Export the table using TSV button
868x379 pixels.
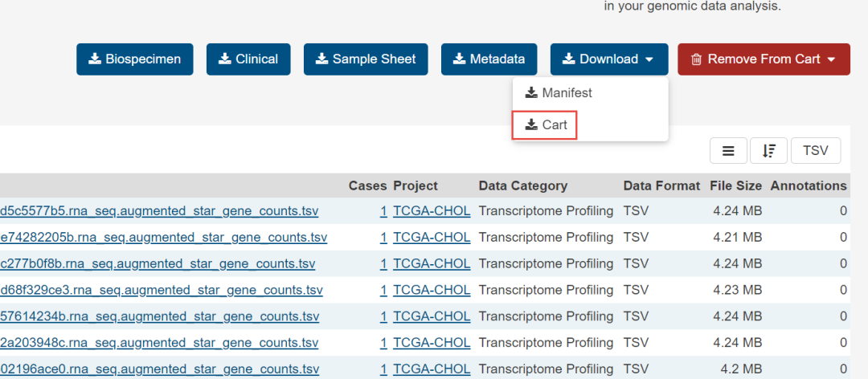click(816, 150)
